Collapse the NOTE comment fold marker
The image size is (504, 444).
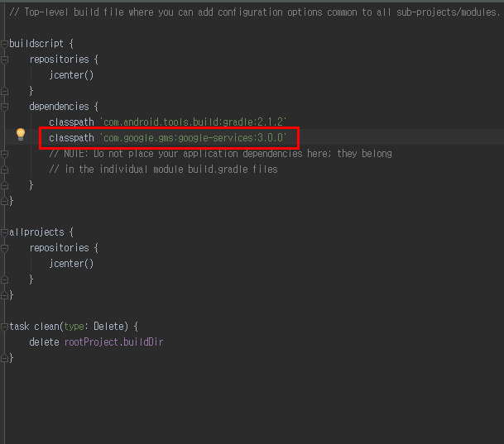[4, 154]
